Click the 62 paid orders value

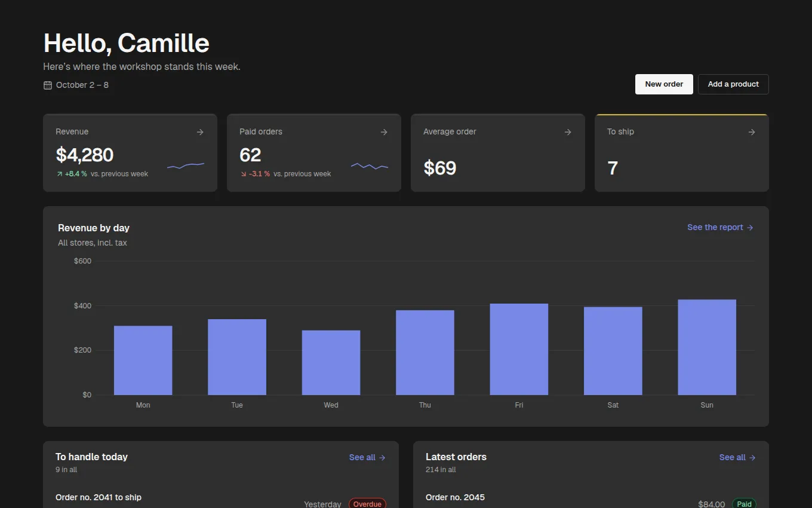(250, 155)
